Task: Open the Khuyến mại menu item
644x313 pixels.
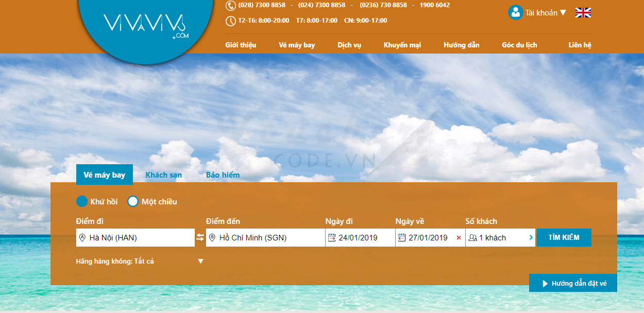Action: coord(402,45)
